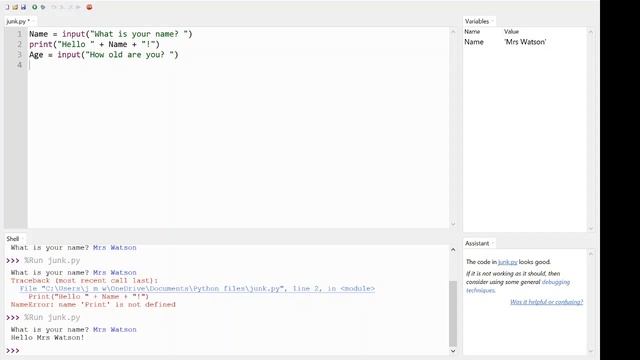Click 'Traceback (most recent call last)' text
The height and width of the screenshot is (360, 640).
click(x=84, y=280)
